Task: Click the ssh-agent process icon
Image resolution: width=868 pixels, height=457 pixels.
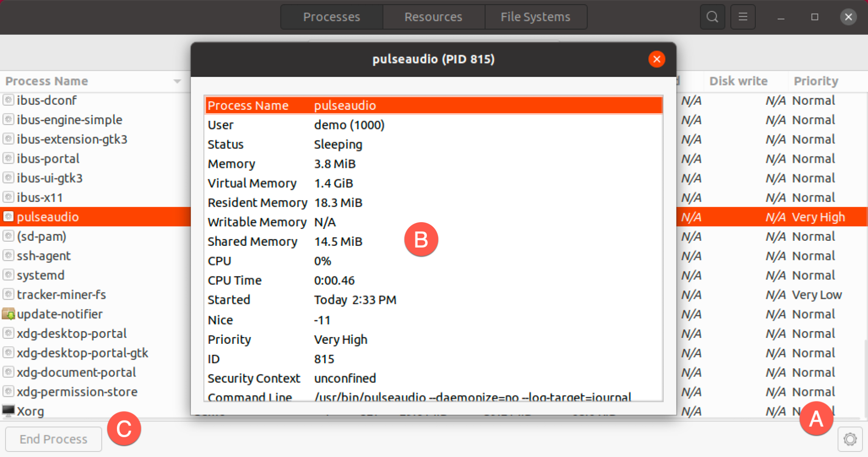Action: [8, 256]
